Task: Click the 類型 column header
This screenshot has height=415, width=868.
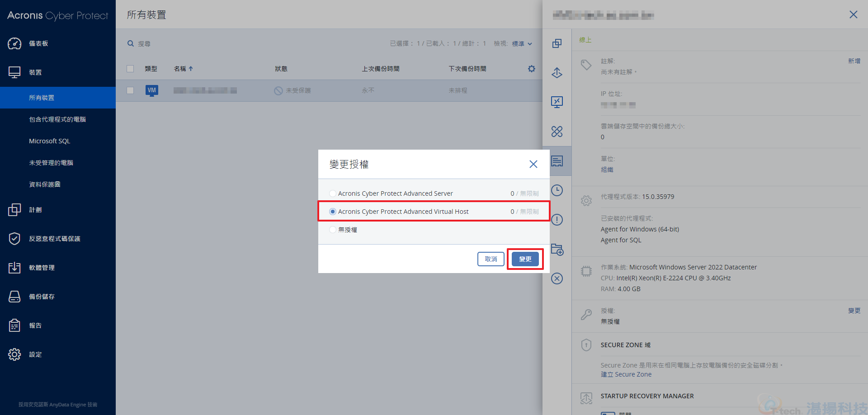Action: tap(151, 69)
